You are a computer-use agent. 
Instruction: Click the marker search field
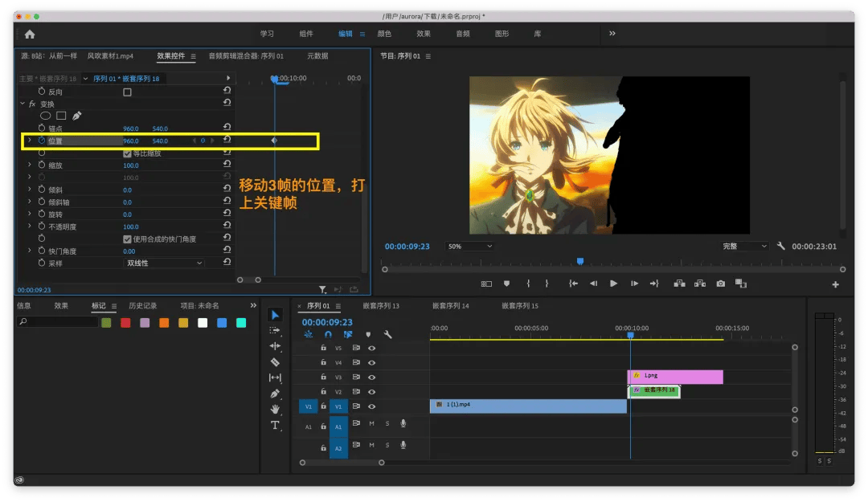pyautogui.click(x=58, y=321)
